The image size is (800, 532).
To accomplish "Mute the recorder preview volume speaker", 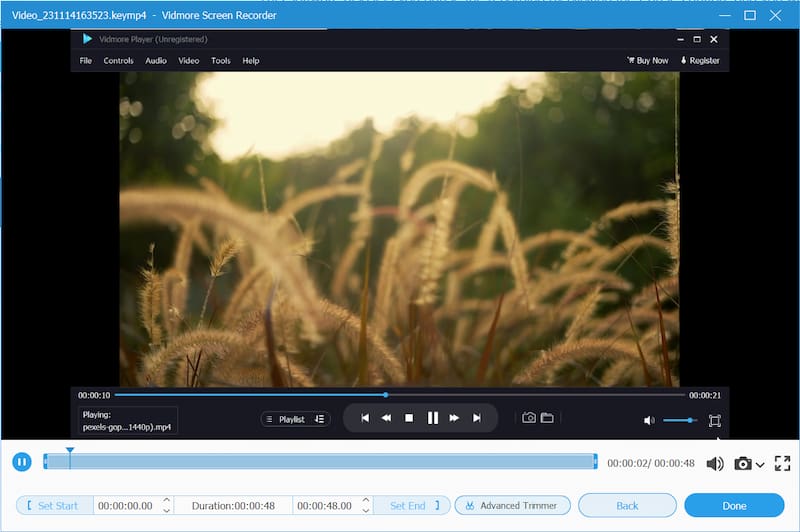I will coord(715,463).
